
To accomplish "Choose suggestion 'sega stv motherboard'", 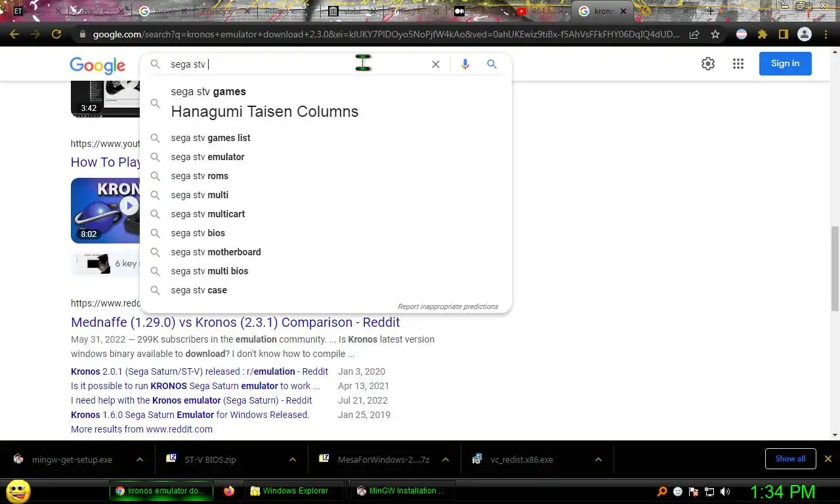I will [x=325, y=252].
